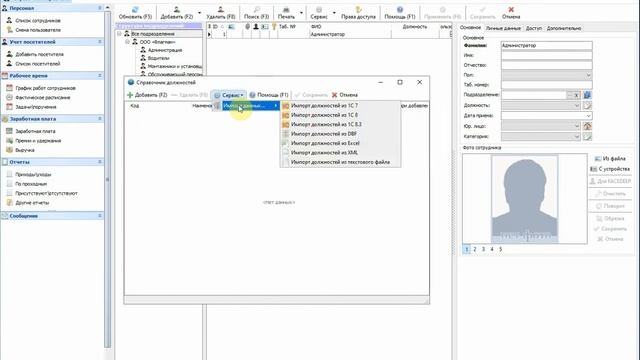Viewport: 640px width, 360px height.
Task: Click the green plus Добавить (F2) in dialog
Action: (130, 95)
